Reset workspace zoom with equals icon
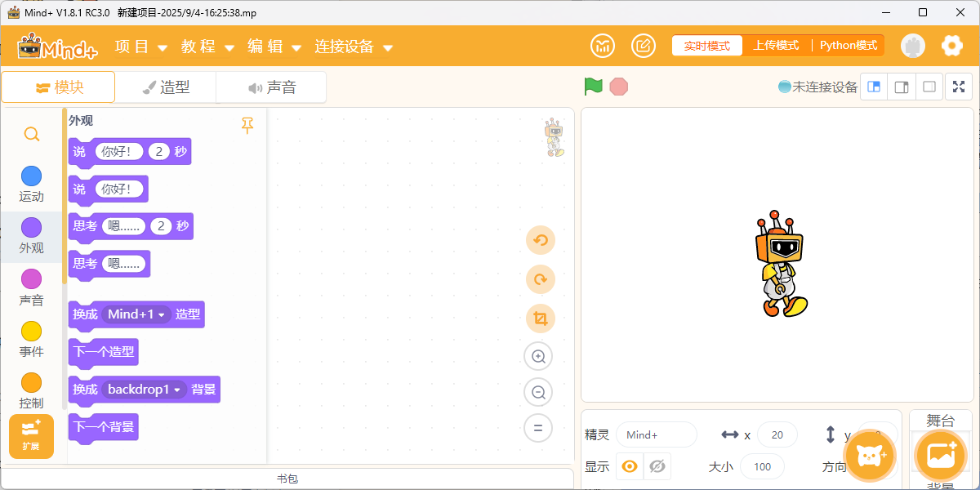This screenshot has height=490, width=980. pyautogui.click(x=538, y=428)
